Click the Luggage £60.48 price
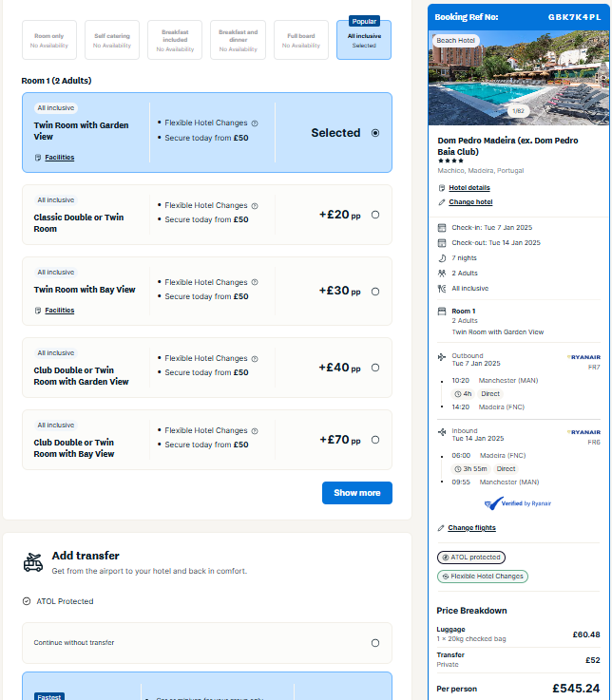The height and width of the screenshot is (700, 612). pos(586,634)
